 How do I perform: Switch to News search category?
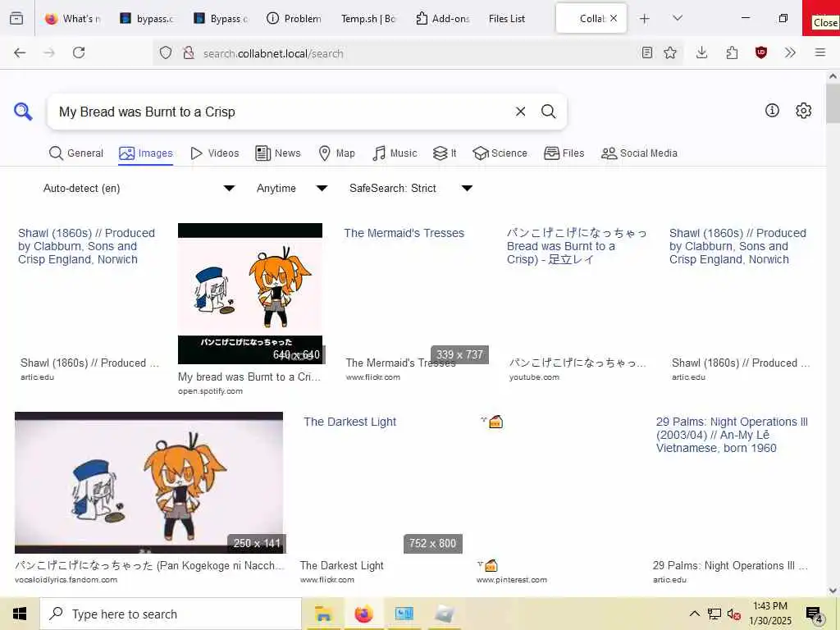click(277, 153)
